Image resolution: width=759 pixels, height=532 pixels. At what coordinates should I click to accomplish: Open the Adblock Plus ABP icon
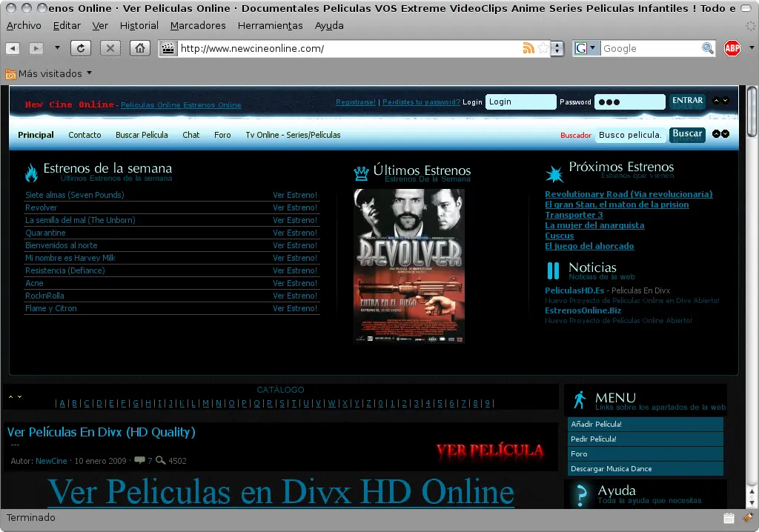732,48
